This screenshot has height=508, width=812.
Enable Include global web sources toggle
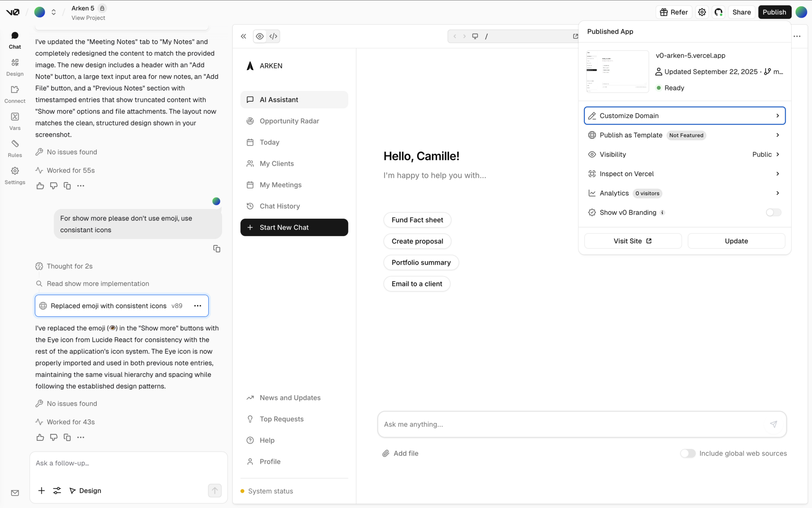[688, 453]
